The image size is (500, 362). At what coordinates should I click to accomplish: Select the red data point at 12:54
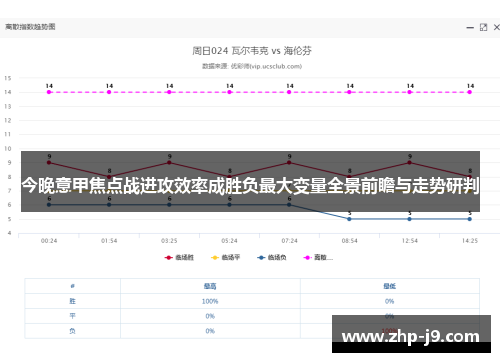click(409, 163)
